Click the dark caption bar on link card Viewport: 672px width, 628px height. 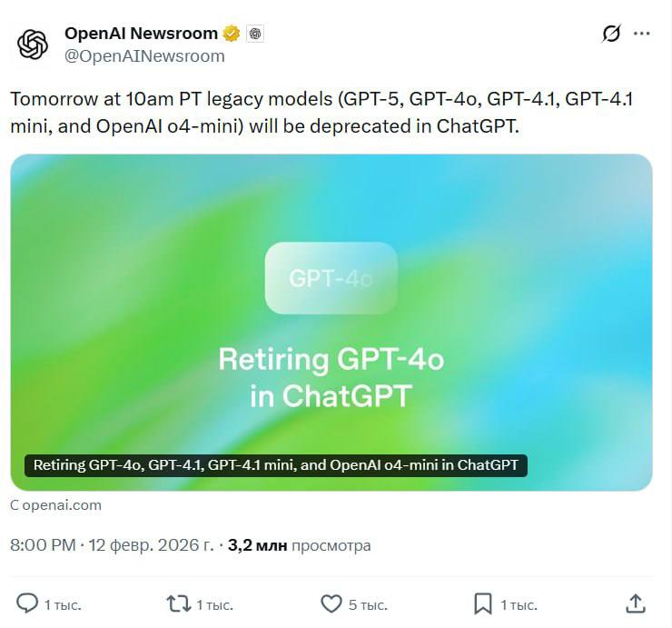[x=276, y=465]
